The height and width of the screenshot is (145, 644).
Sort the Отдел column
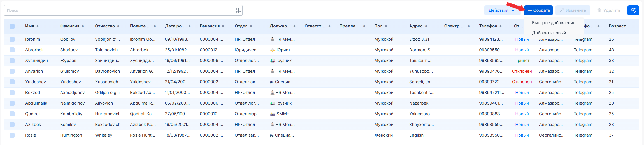coord(251,26)
